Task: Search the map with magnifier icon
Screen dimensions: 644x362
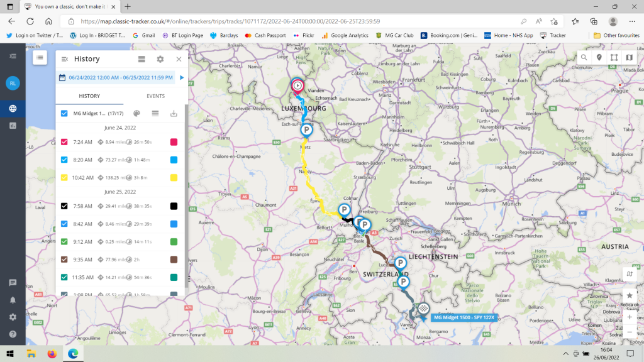Action: (584, 57)
